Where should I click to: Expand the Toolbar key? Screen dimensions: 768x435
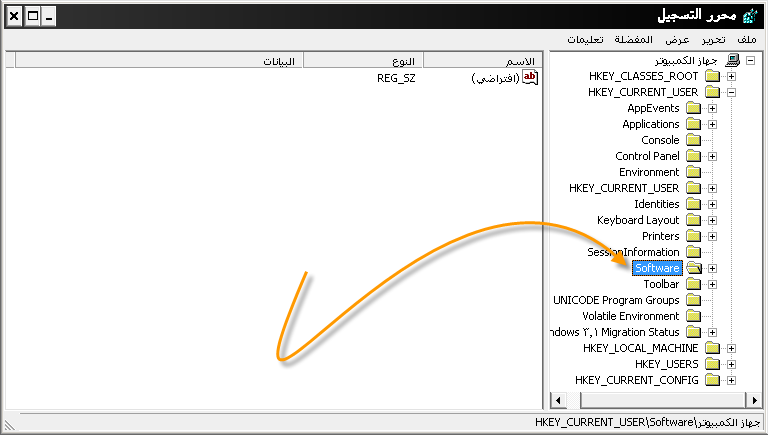713,284
